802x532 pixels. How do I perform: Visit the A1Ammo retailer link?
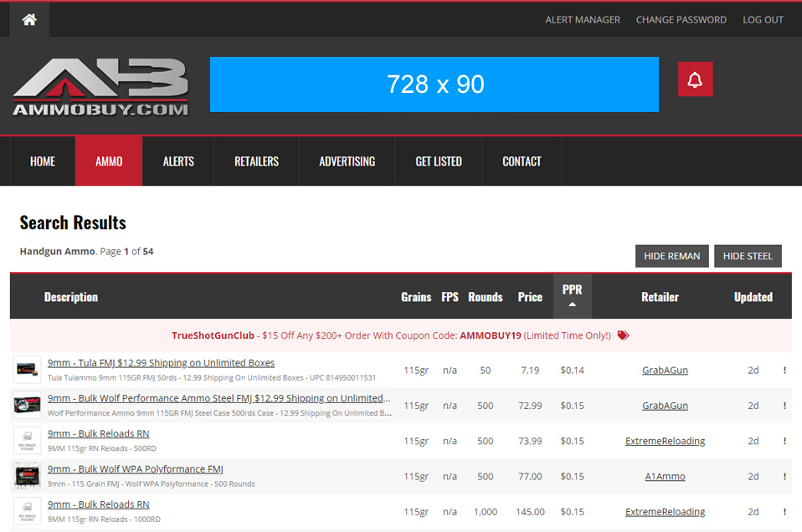coord(665,476)
